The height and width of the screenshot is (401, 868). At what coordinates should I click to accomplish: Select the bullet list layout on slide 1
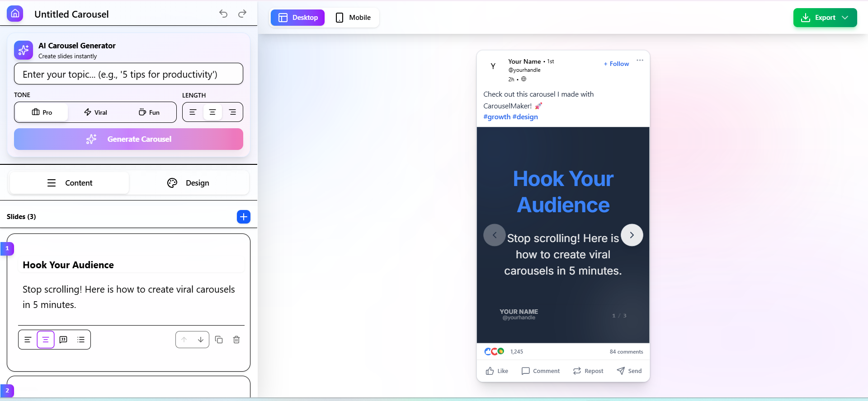[x=81, y=340]
